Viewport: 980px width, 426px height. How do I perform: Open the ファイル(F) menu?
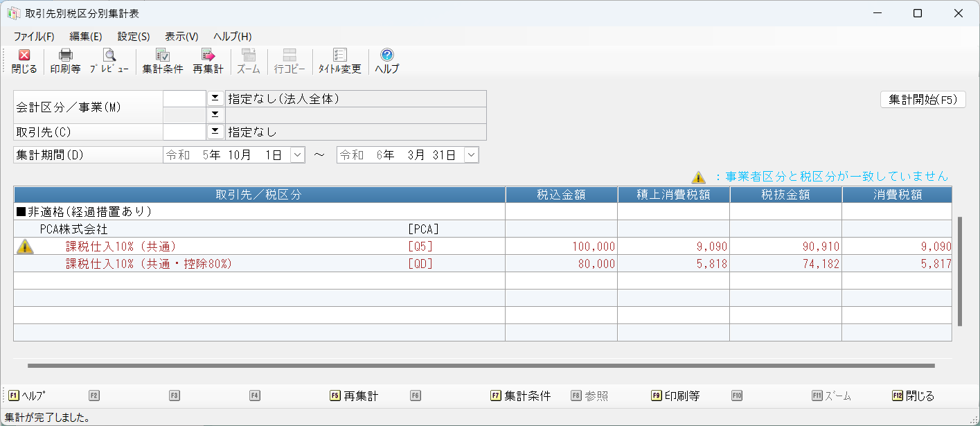pos(33,37)
